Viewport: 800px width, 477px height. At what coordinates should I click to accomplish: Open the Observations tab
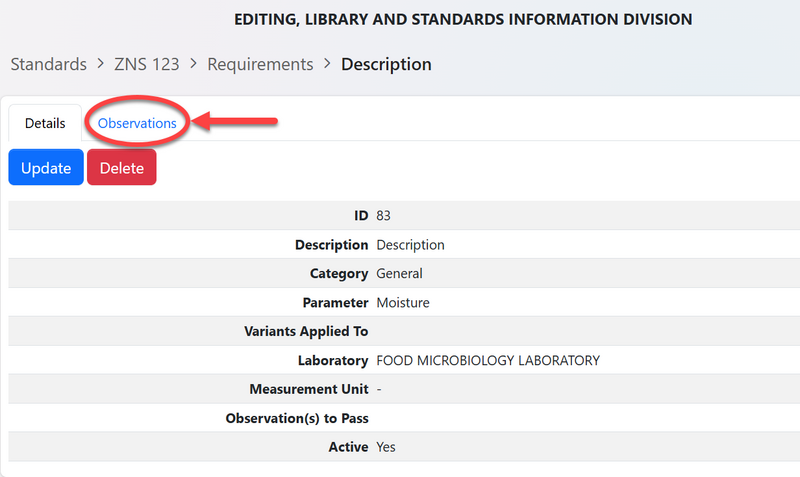coord(137,123)
